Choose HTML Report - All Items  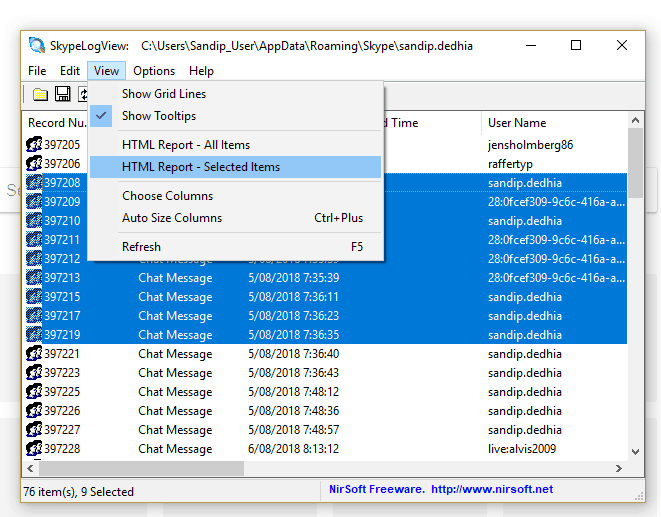coord(235,145)
